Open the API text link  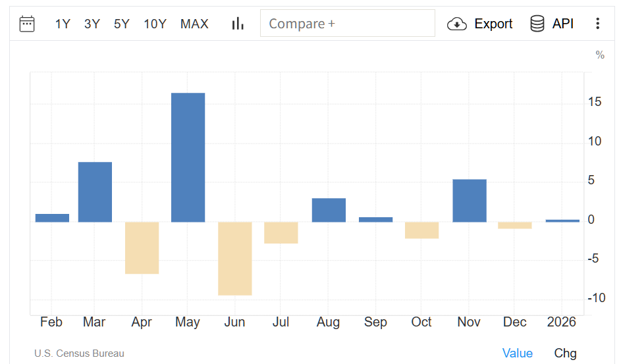coord(563,24)
